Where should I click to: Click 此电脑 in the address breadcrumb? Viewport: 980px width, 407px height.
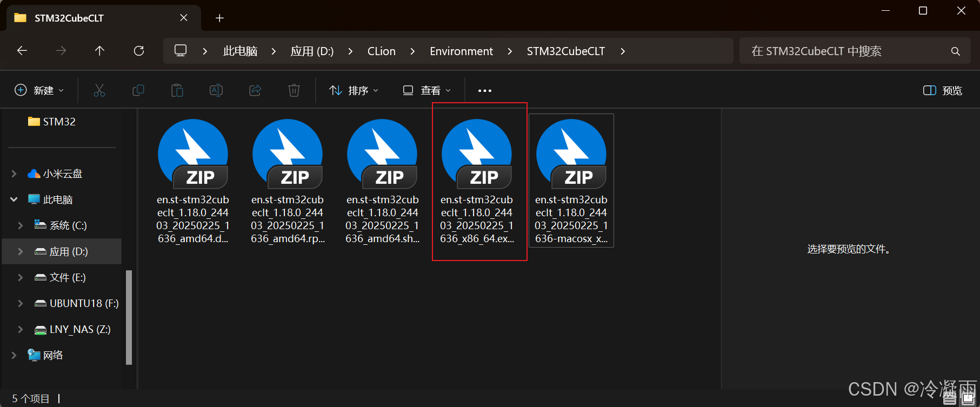coord(240,51)
